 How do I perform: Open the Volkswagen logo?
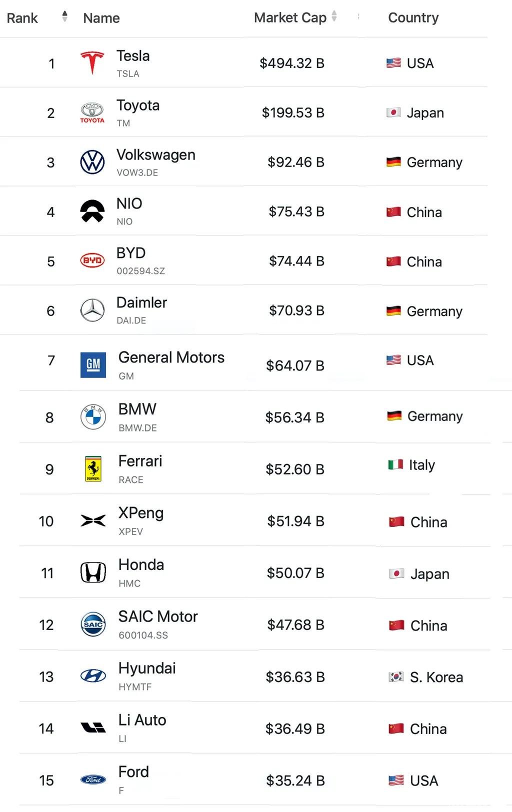point(92,162)
